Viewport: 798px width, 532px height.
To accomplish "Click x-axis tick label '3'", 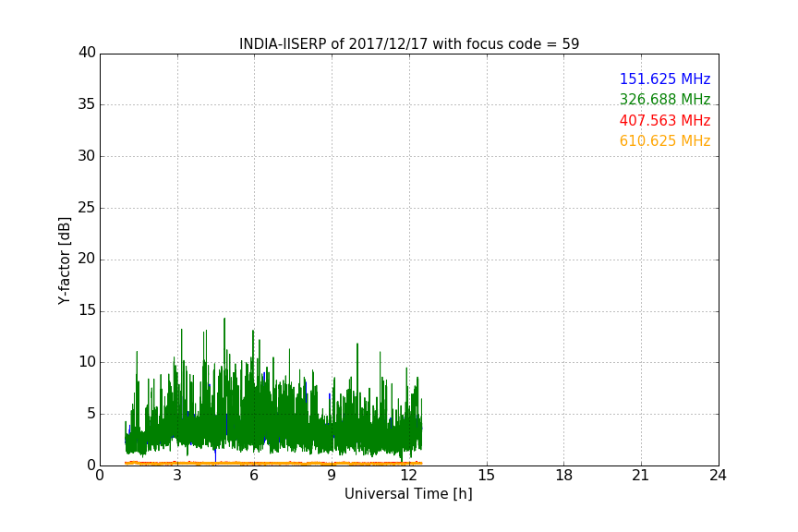I will tap(177, 476).
